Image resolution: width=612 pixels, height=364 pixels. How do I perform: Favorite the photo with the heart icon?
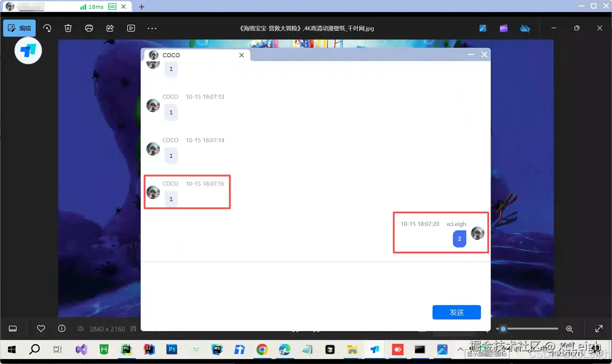[41, 329]
